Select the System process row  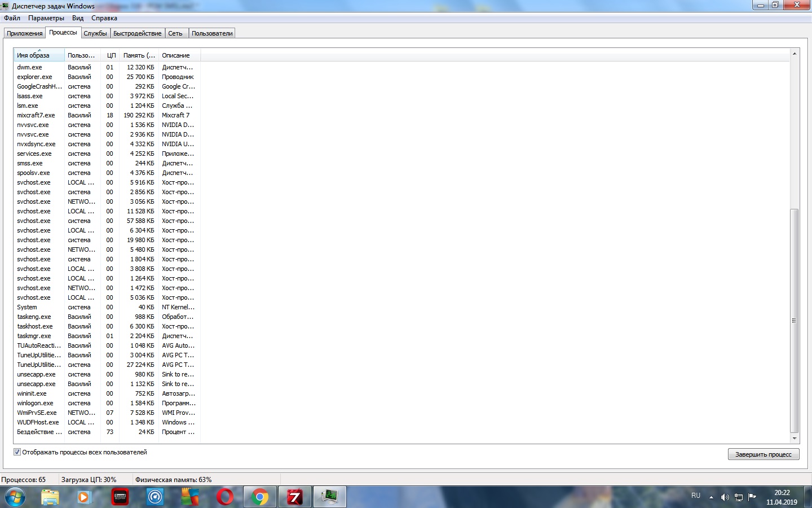pyautogui.click(x=107, y=307)
